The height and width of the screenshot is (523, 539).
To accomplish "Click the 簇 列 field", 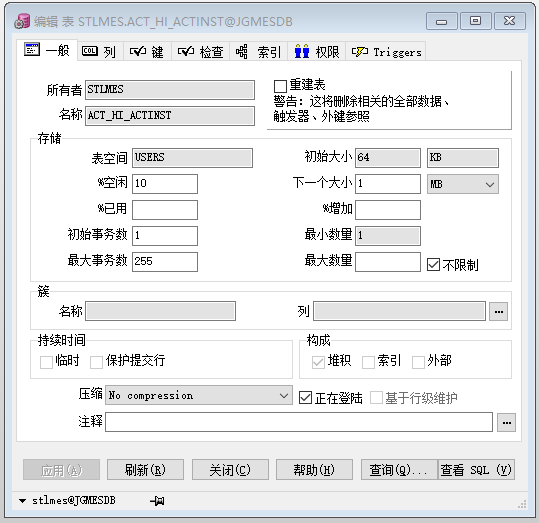I will (399, 311).
